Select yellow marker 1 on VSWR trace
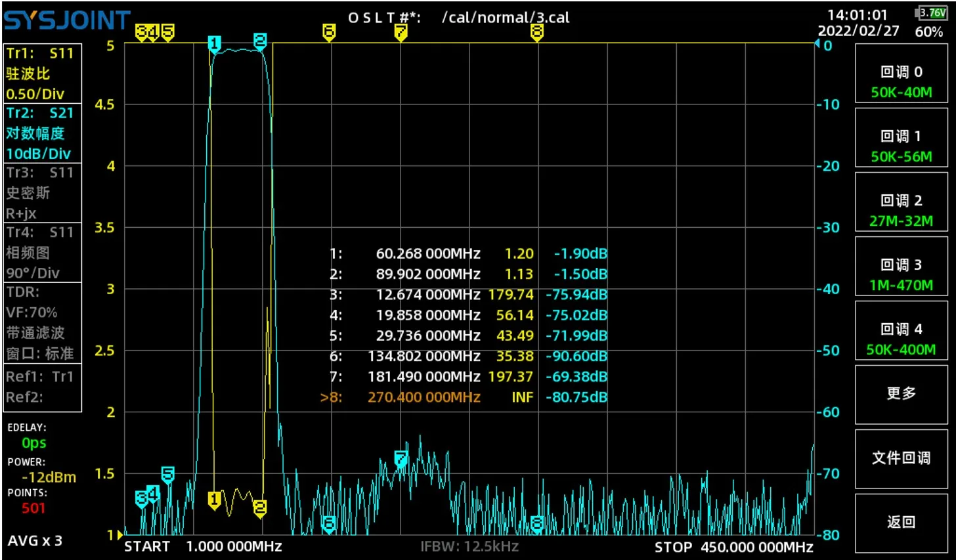 214,500
